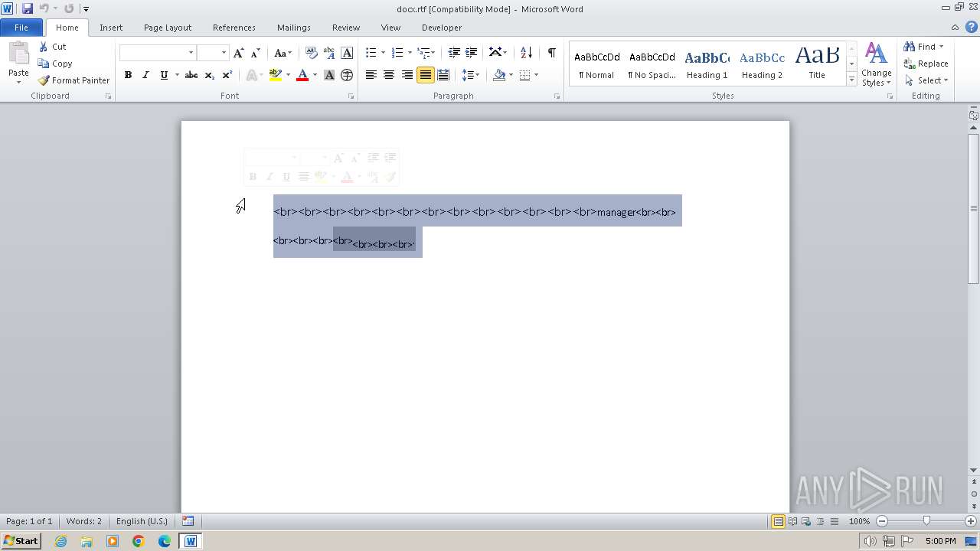Click Replace in Editing group
The height and width of the screenshot is (551, 980).
926,64
